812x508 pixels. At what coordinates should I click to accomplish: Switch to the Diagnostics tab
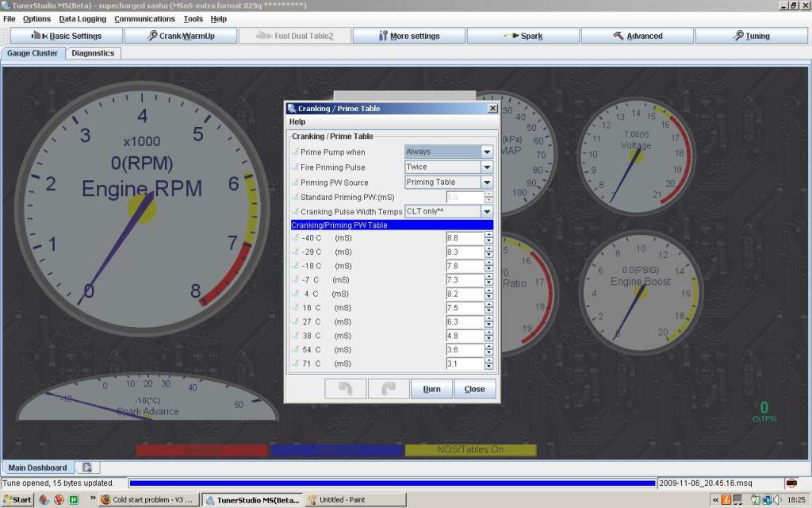point(93,53)
